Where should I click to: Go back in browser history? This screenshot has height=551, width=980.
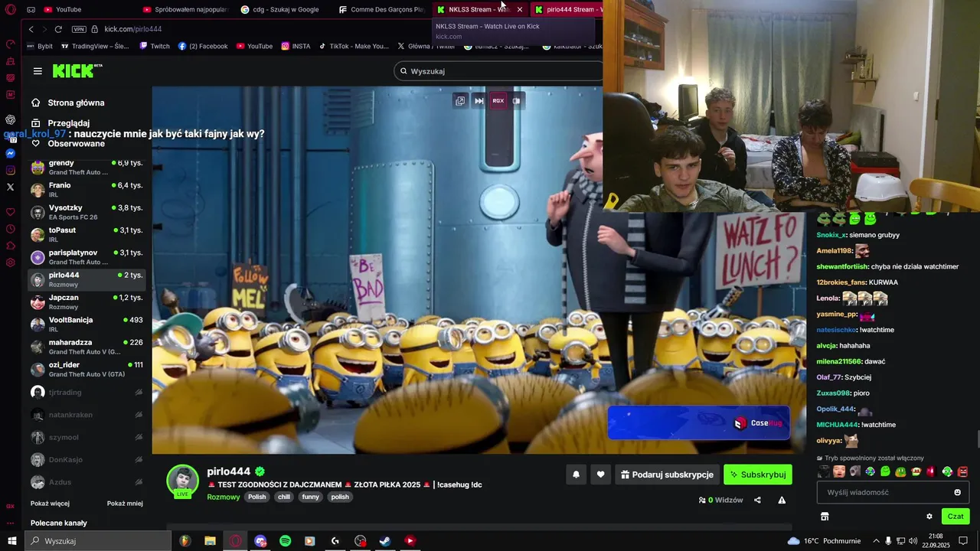click(31, 29)
